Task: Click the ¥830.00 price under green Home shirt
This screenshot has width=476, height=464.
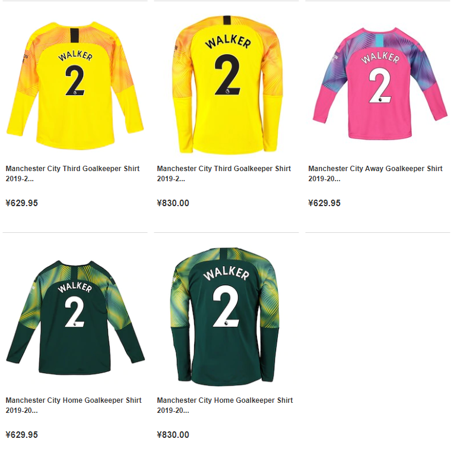Action: tap(173, 434)
